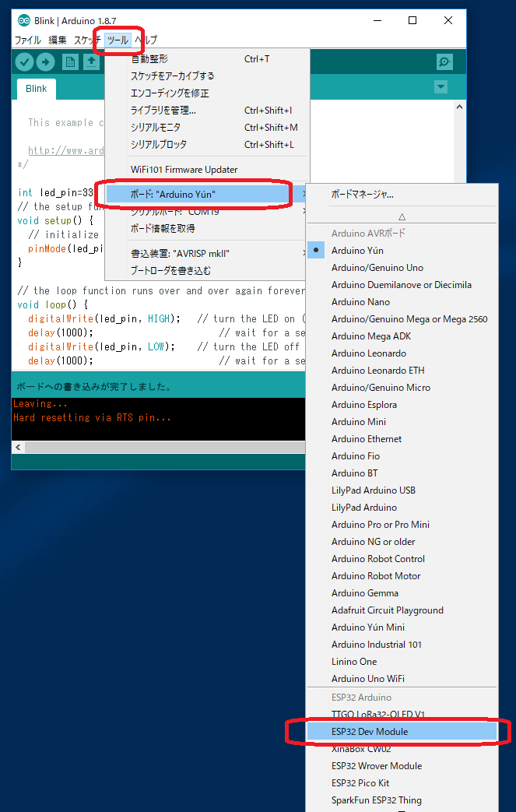Select the Blink sketch tab
516x812 pixels.
[x=37, y=89]
